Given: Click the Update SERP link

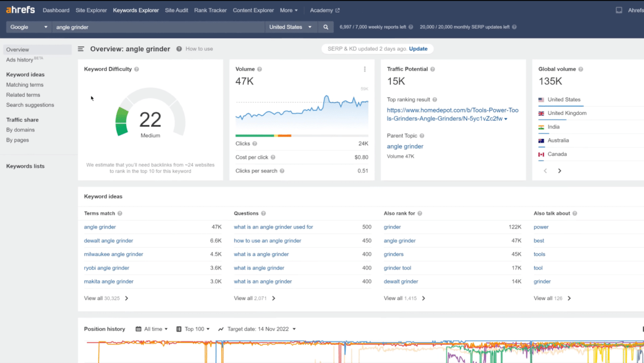Looking at the screenshot, I should coord(418,49).
